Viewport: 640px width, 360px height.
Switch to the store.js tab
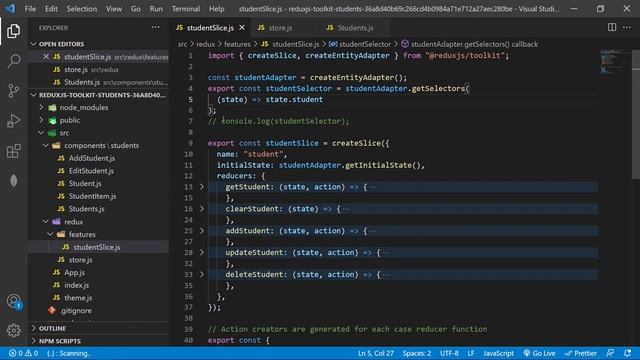click(280, 28)
